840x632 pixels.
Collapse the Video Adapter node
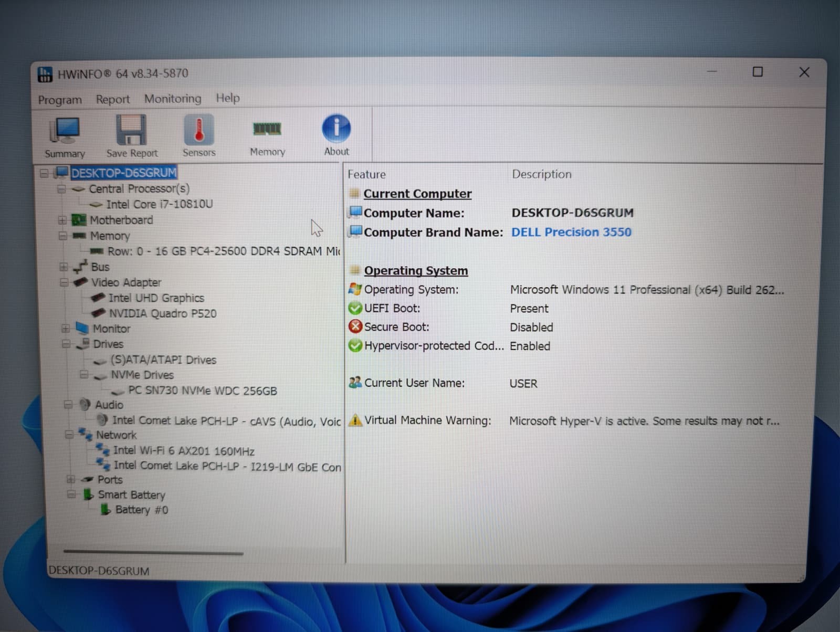pos(64,282)
